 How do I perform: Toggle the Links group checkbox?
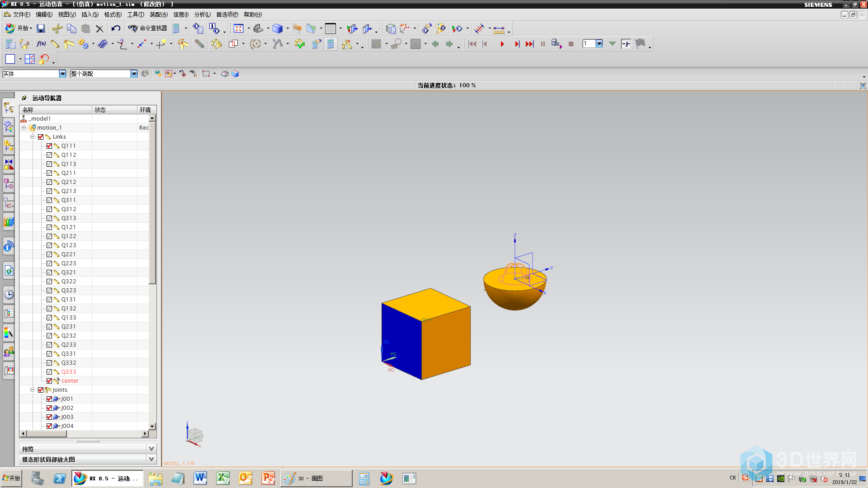pyautogui.click(x=41, y=137)
